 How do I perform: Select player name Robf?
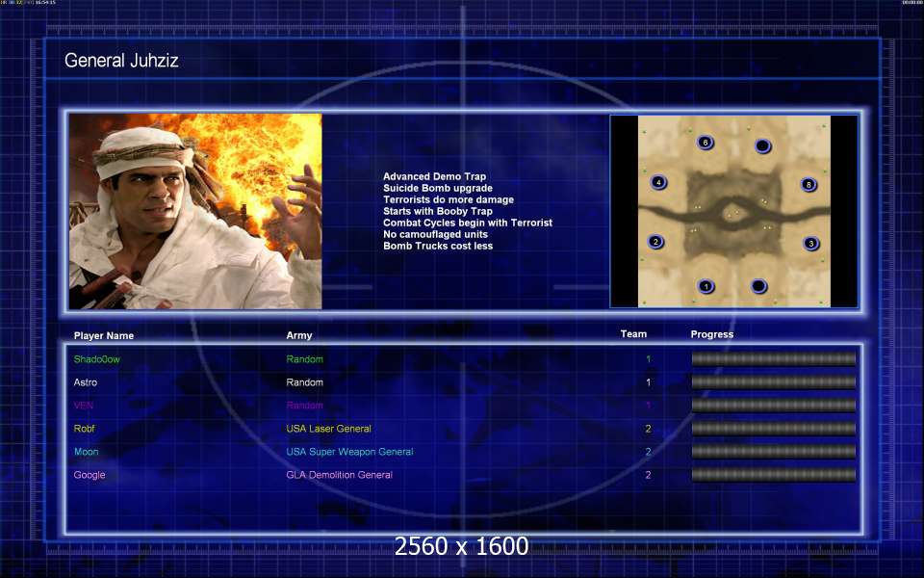85,428
